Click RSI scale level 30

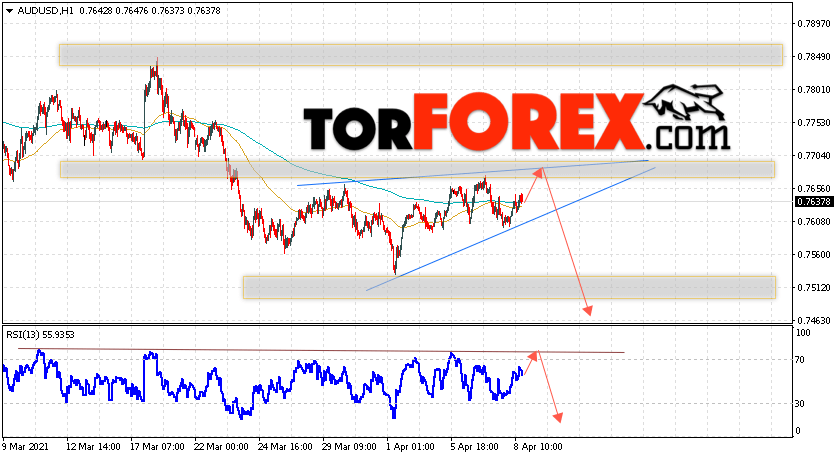800,404
